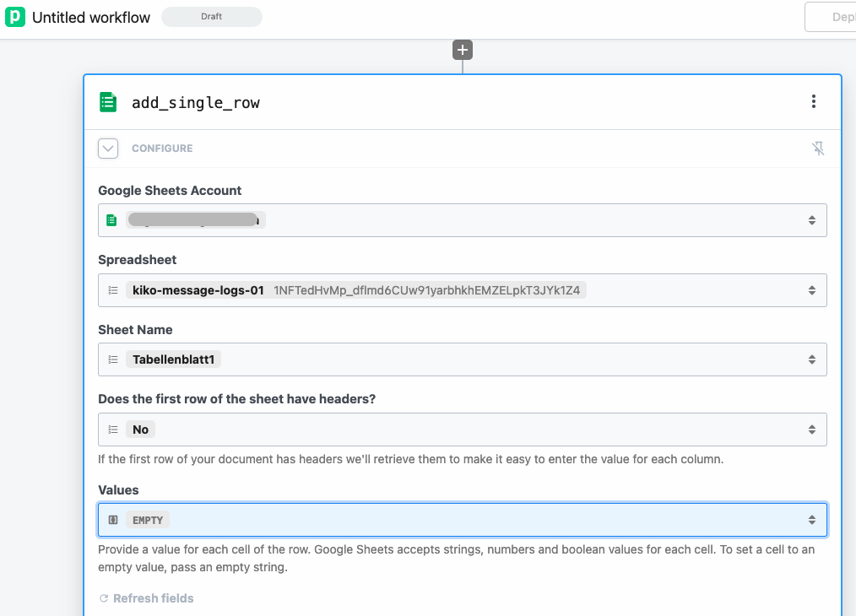This screenshot has height=616, width=856.
Task: Toggle the pin icon in Configure row
Action: pos(818,149)
